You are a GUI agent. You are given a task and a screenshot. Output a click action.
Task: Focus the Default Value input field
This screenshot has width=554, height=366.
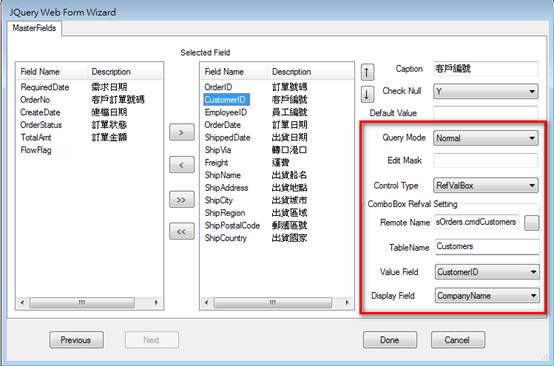point(486,113)
